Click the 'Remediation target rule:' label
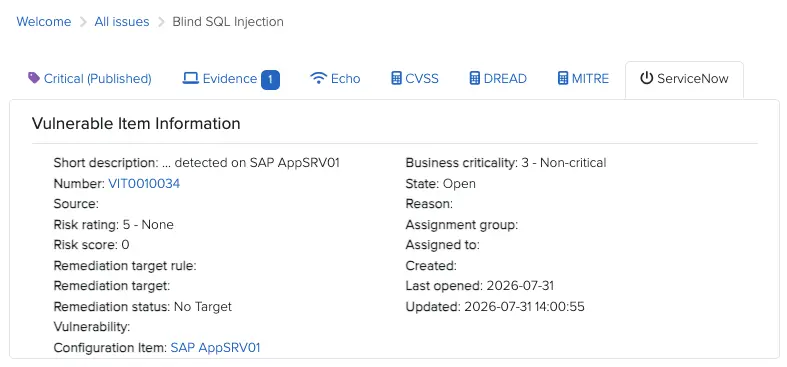Viewport: 787px width, 367px height. point(125,266)
